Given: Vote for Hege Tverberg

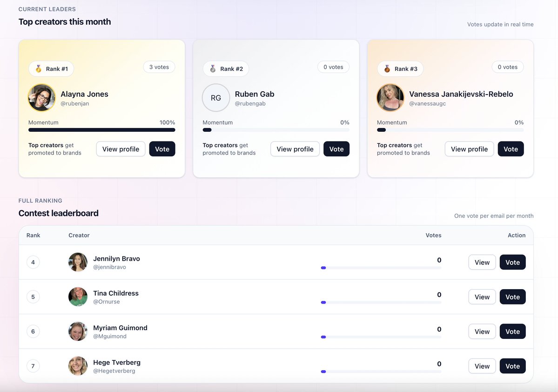Looking at the screenshot, I should point(513,365).
